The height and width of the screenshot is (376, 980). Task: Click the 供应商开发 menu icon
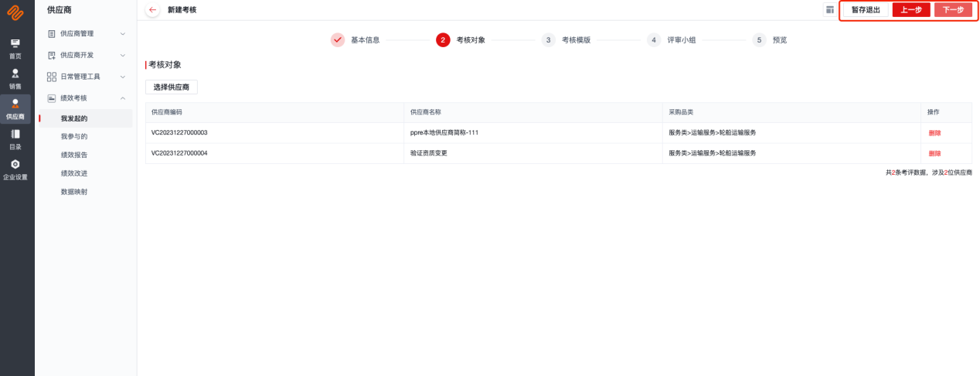pyautogui.click(x=52, y=55)
